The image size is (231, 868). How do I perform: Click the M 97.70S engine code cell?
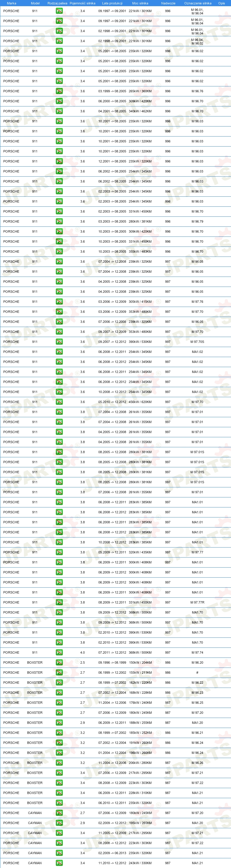tap(197, 342)
